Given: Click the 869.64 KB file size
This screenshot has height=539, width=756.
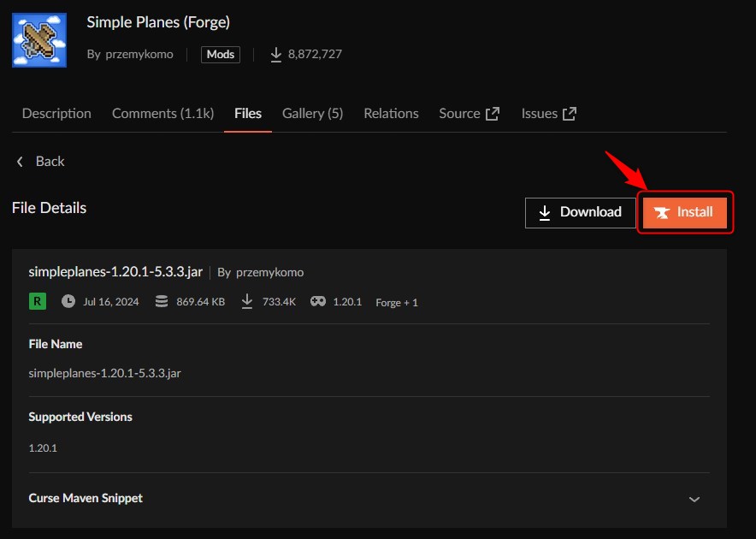Looking at the screenshot, I should tap(201, 302).
